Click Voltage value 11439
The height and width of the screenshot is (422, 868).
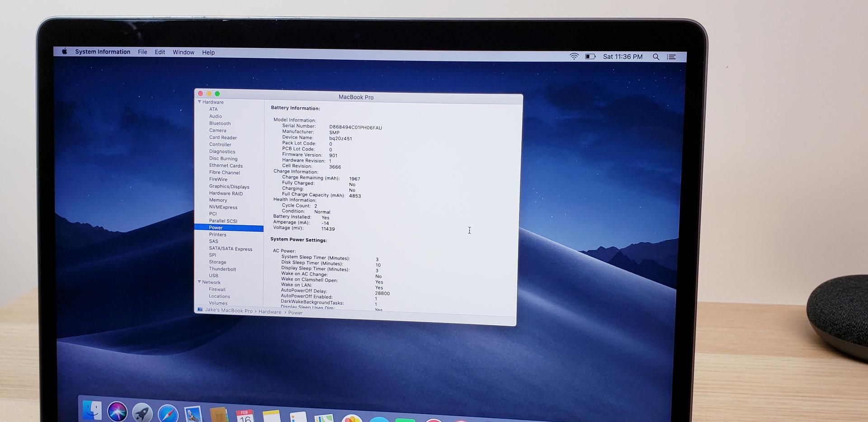coord(328,229)
